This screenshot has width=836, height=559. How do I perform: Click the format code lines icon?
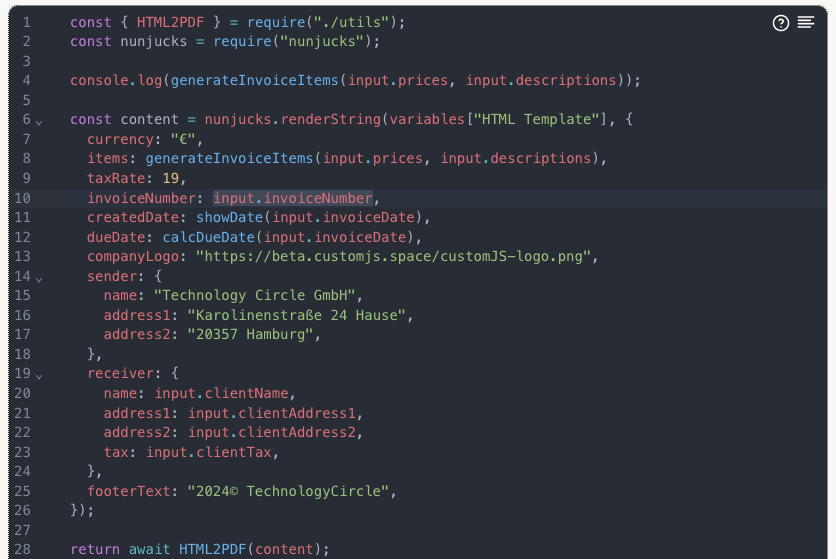[806, 22]
